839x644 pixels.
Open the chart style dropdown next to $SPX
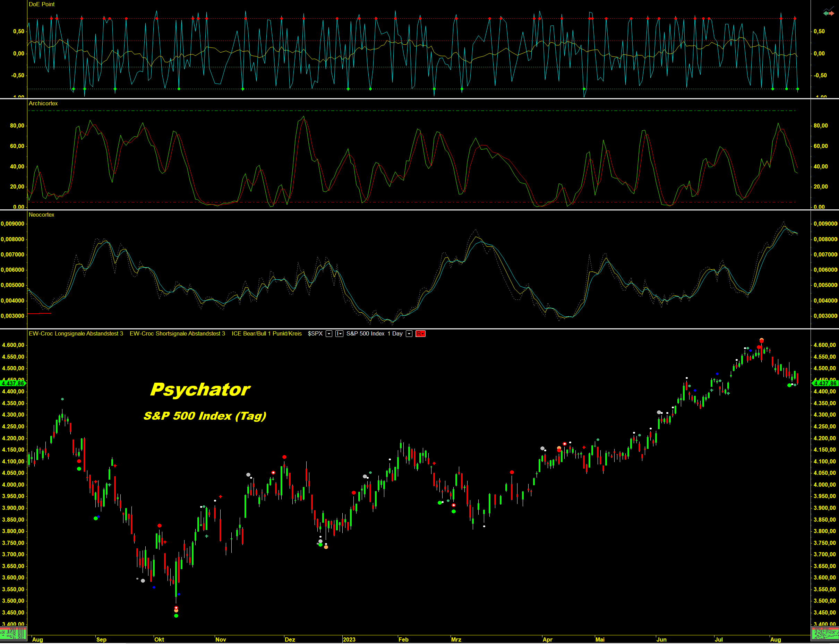pos(339,333)
